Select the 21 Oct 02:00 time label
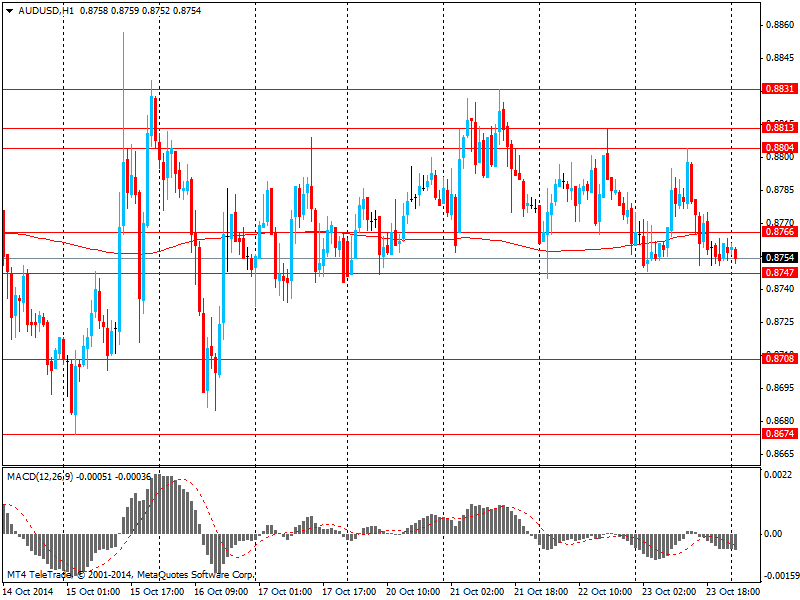Screen dimensions: 800x600 point(477,591)
